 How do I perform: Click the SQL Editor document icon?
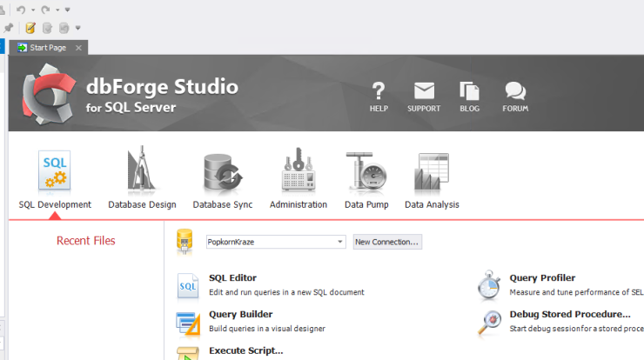(x=188, y=285)
